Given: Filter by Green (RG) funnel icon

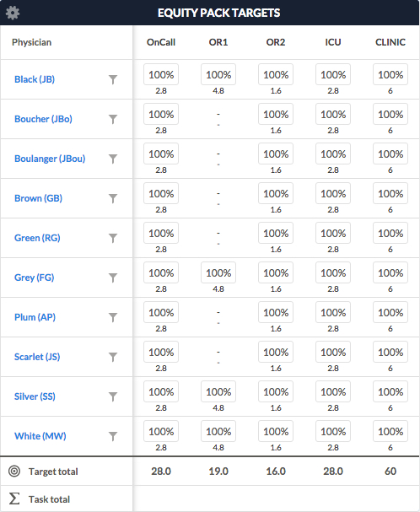Looking at the screenshot, I should (113, 238).
